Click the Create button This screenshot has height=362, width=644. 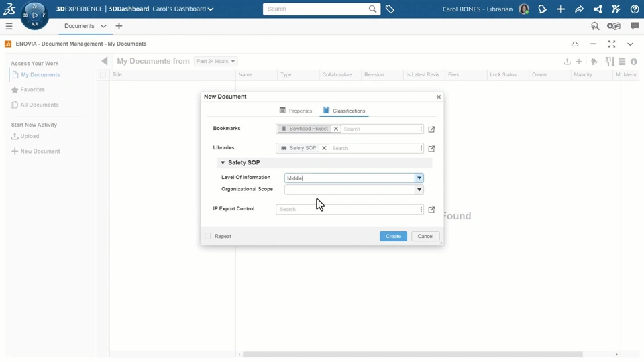(393, 236)
